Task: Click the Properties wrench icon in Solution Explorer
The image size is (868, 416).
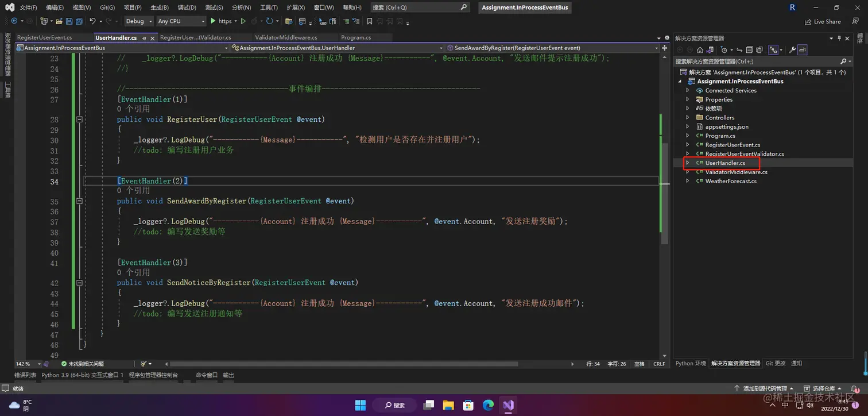Action: (x=792, y=50)
